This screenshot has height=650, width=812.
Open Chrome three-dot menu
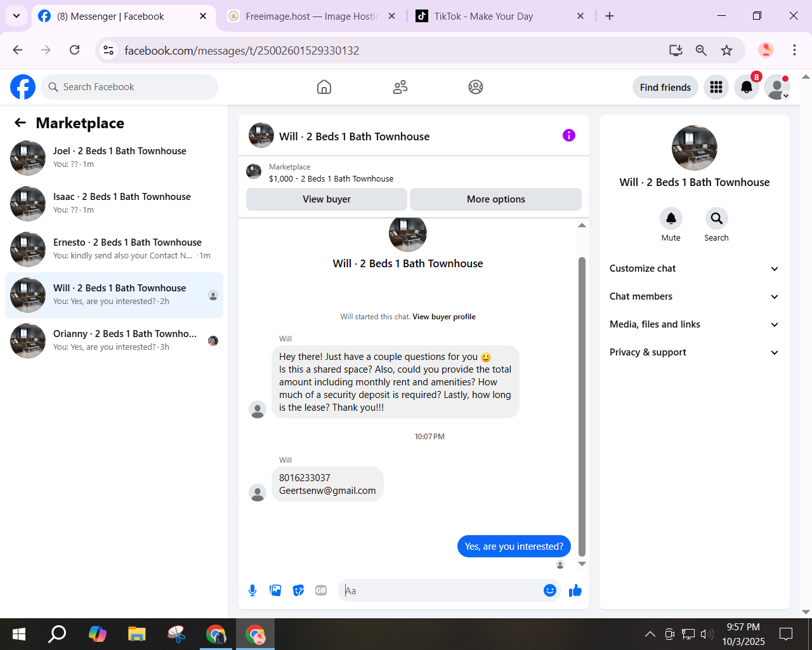(794, 50)
